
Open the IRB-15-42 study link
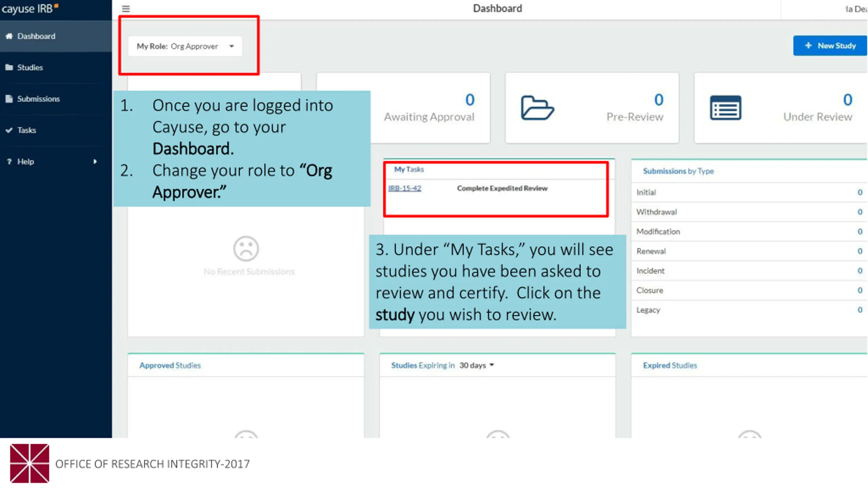click(405, 188)
